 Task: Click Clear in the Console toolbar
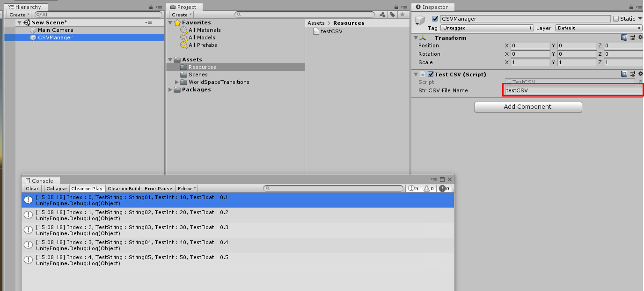click(x=32, y=188)
